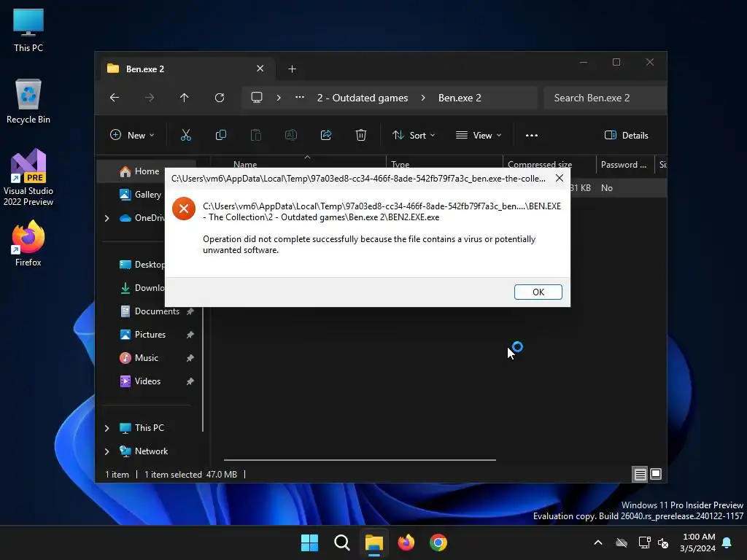747x560 pixels.
Task: Open the clock showing 1:00 AM
Action: pyautogui.click(x=698, y=542)
